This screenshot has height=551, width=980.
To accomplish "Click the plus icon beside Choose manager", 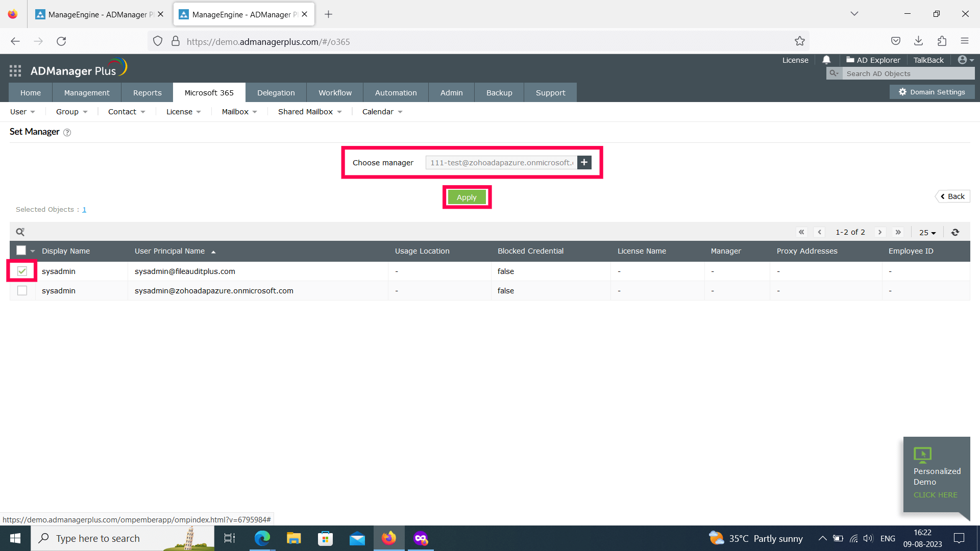I will [x=584, y=162].
